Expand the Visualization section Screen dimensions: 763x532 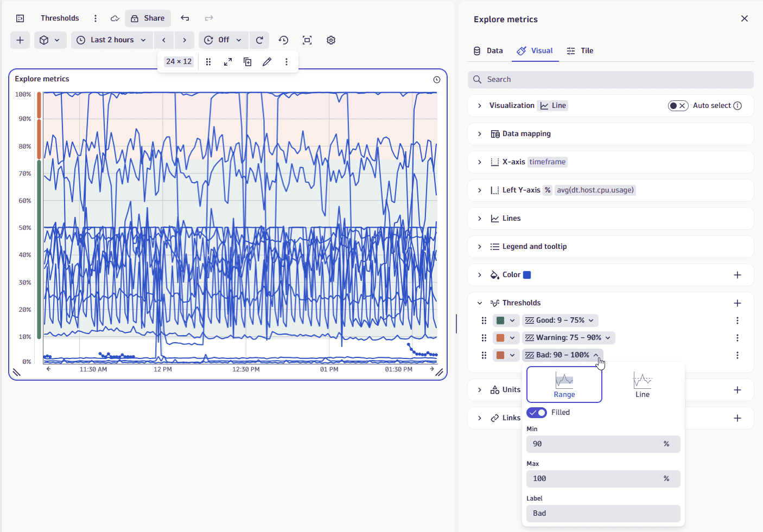click(480, 106)
